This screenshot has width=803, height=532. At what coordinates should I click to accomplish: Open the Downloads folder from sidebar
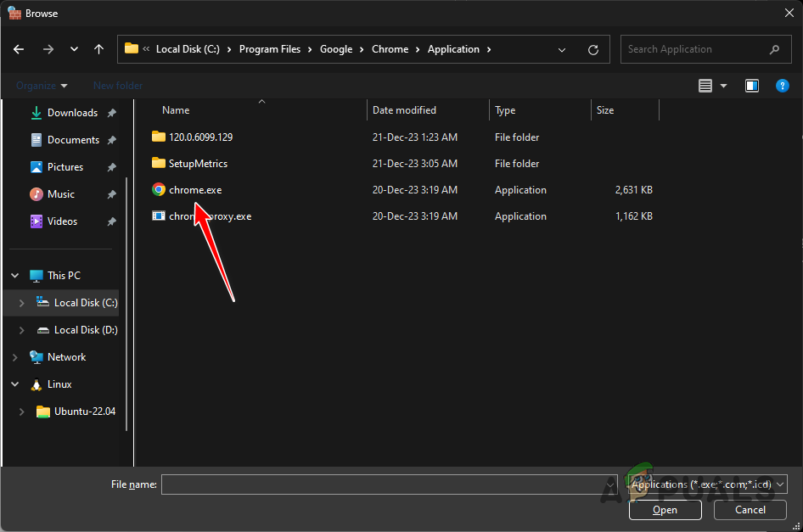pyautogui.click(x=70, y=112)
